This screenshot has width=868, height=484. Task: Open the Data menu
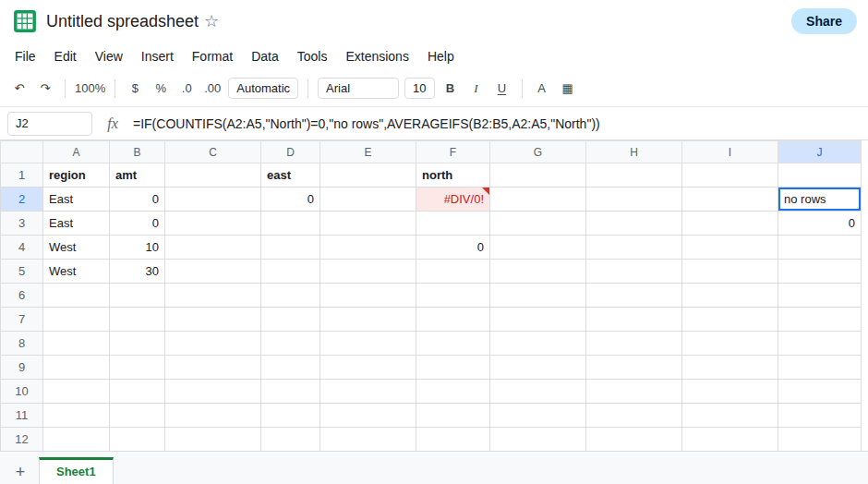[265, 56]
